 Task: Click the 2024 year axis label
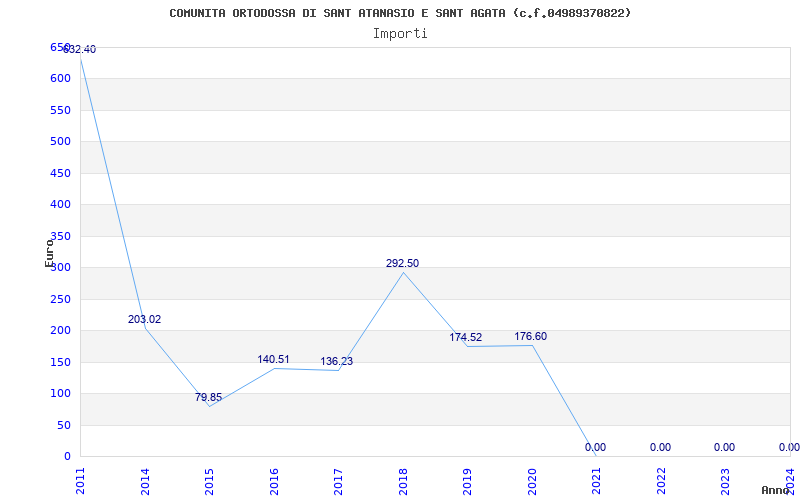tap(790, 481)
